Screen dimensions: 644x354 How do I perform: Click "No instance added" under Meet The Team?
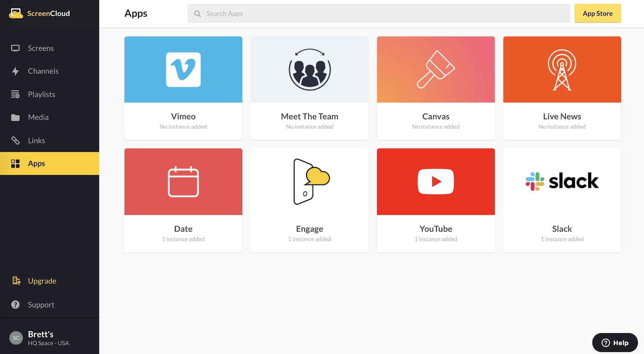click(310, 127)
